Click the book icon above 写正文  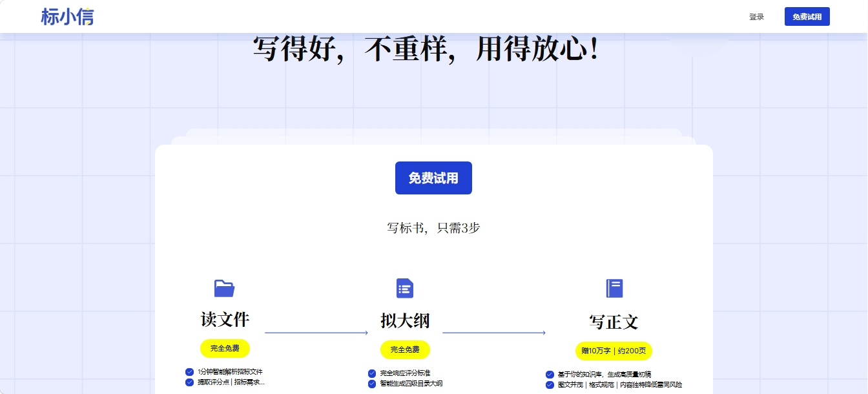[x=614, y=288]
